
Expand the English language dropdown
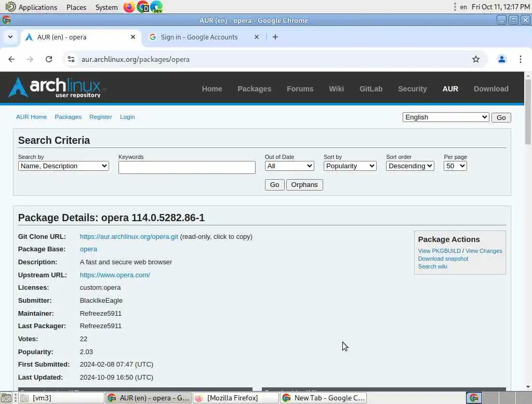(445, 117)
